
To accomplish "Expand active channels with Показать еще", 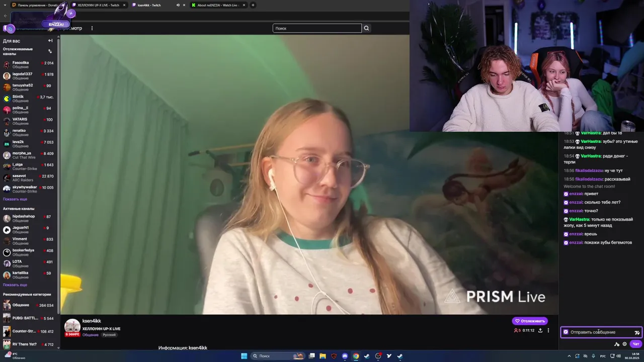I will point(15,285).
